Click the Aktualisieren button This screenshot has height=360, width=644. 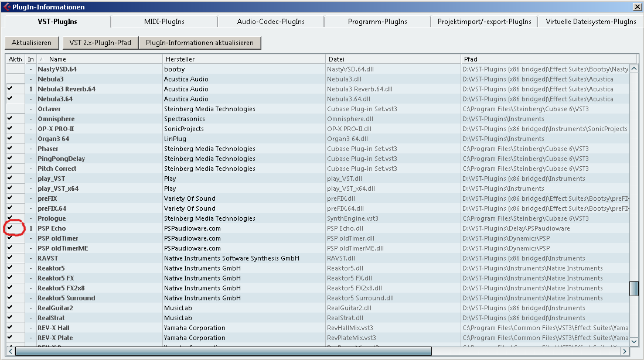(x=32, y=43)
